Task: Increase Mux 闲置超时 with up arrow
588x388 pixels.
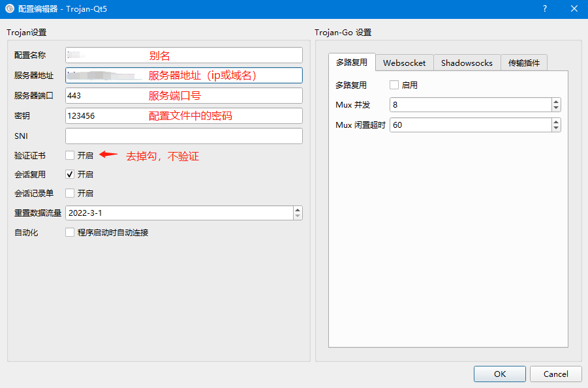Action: (x=556, y=122)
